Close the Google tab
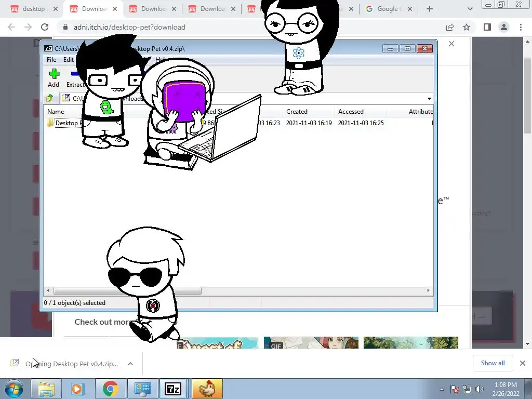Screen dimensions: 532x399 click(x=410, y=9)
